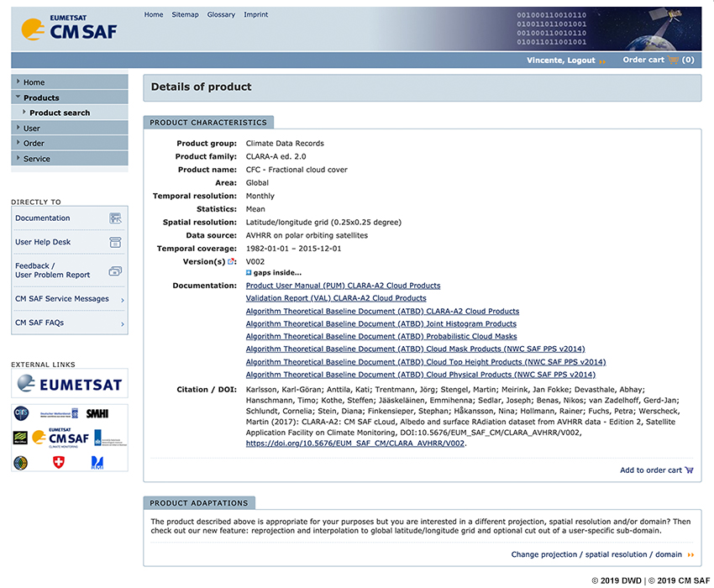Click the orange arrows after Logout
The image size is (714, 588).
602,61
